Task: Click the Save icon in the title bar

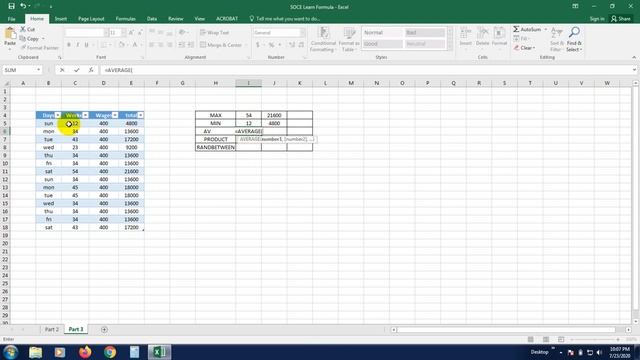Action: coord(11,6)
